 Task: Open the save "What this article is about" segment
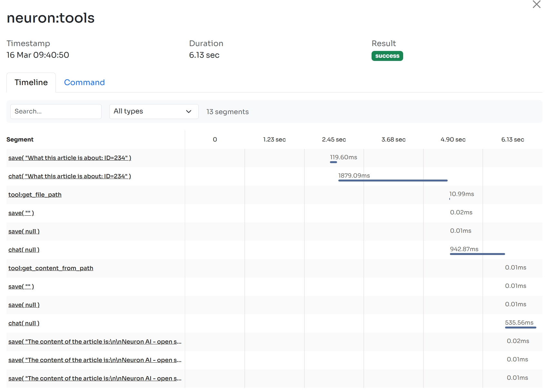click(70, 158)
